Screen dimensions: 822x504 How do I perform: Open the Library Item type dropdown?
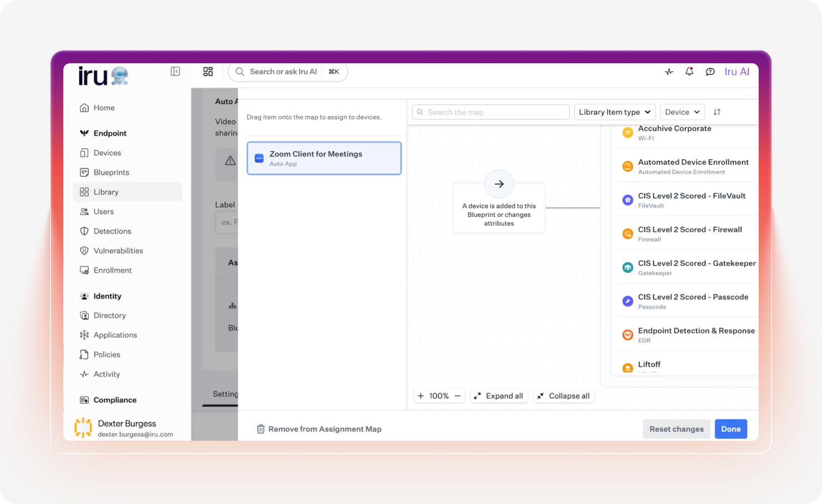point(615,112)
